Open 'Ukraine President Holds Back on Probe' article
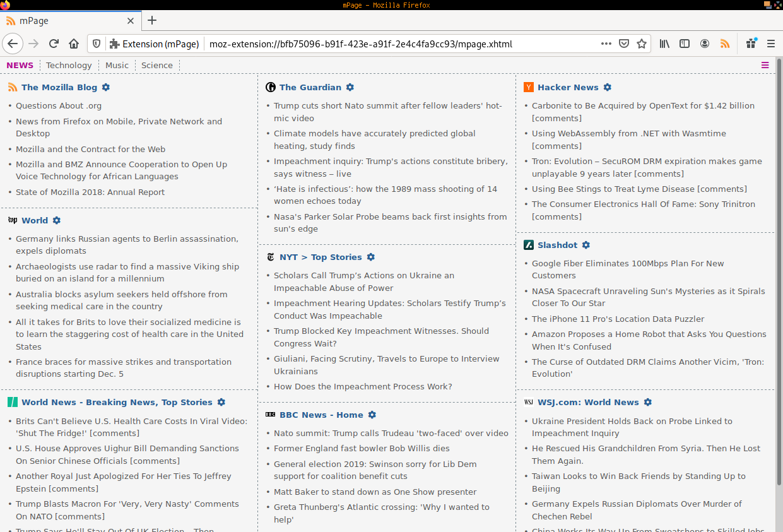Viewport: 783px width, 532px height. coord(632,427)
